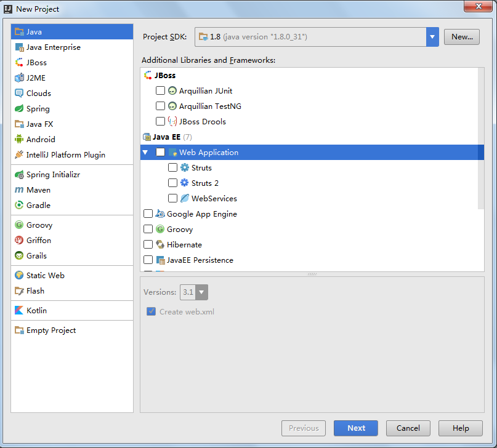497x448 pixels.
Task: Click the frameworks list vertical scrollbar
Action: (481, 138)
